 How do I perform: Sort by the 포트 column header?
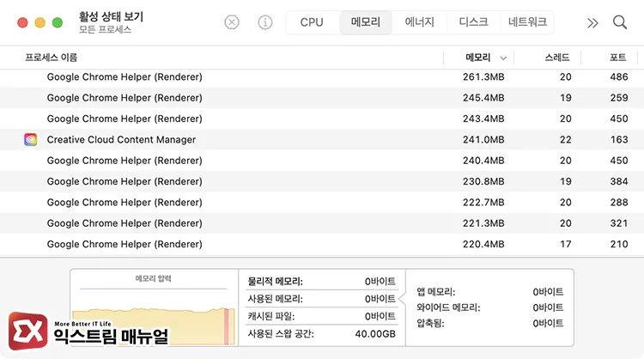tap(617, 58)
